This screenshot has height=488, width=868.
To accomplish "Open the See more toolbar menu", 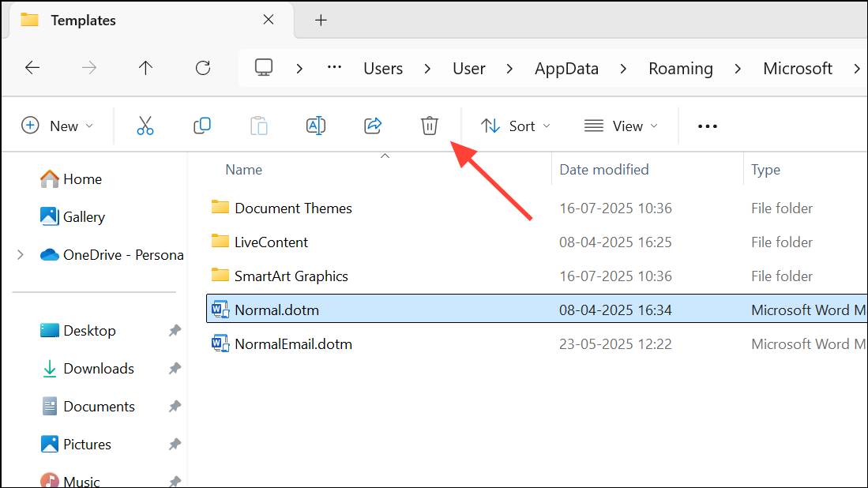I will [x=706, y=126].
